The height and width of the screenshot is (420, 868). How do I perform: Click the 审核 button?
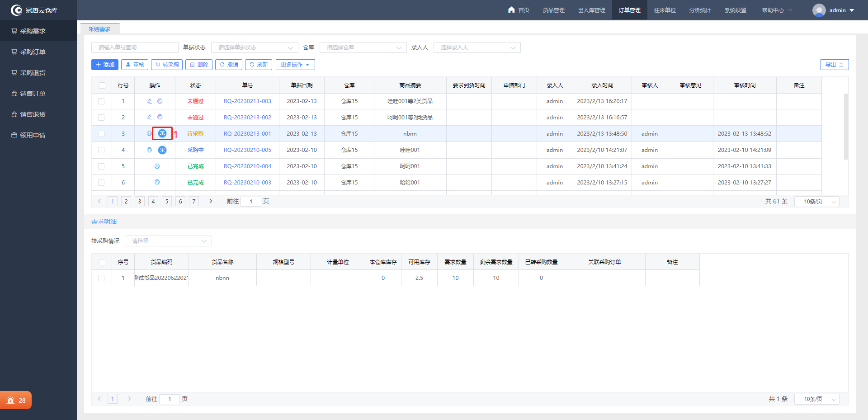[135, 65]
